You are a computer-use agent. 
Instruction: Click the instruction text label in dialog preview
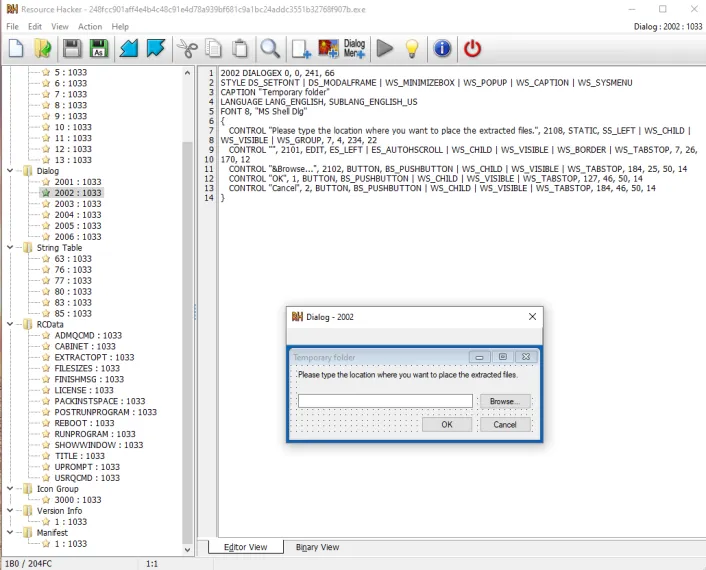(x=408, y=375)
